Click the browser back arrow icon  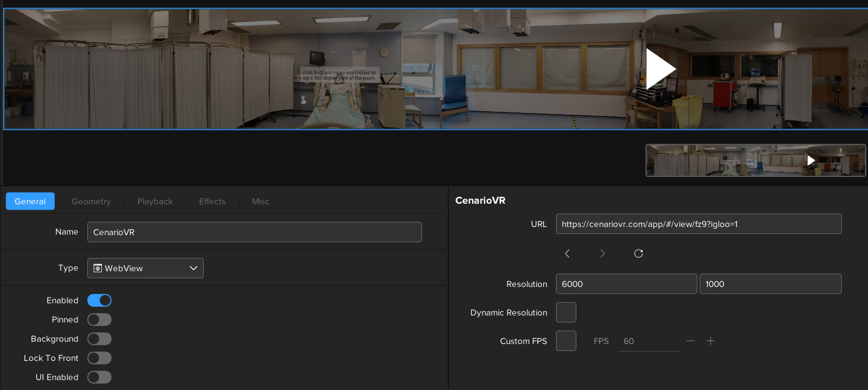567,254
